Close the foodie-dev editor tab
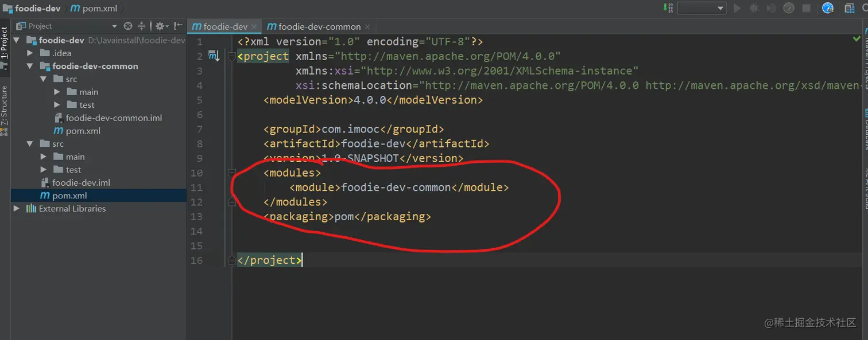Screen dimensions: 868x340 click(x=255, y=26)
